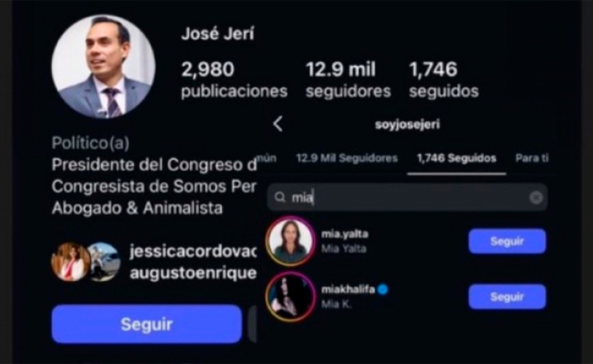Viewport: 593px width, 364px height.
Task: Switch to the 1,746 Seguidos tab
Action: (456, 158)
